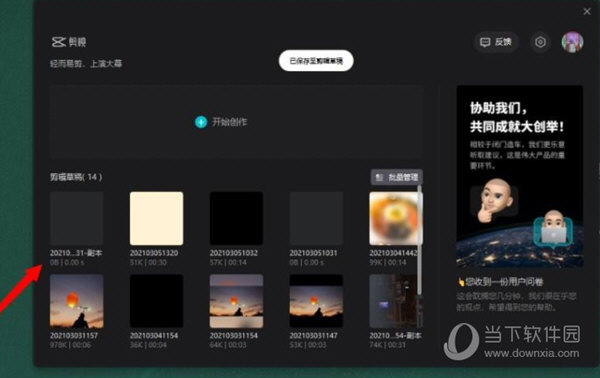600x378 pixels.
Task: Click the thinking emoji face in the banner
Action: (495, 199)
